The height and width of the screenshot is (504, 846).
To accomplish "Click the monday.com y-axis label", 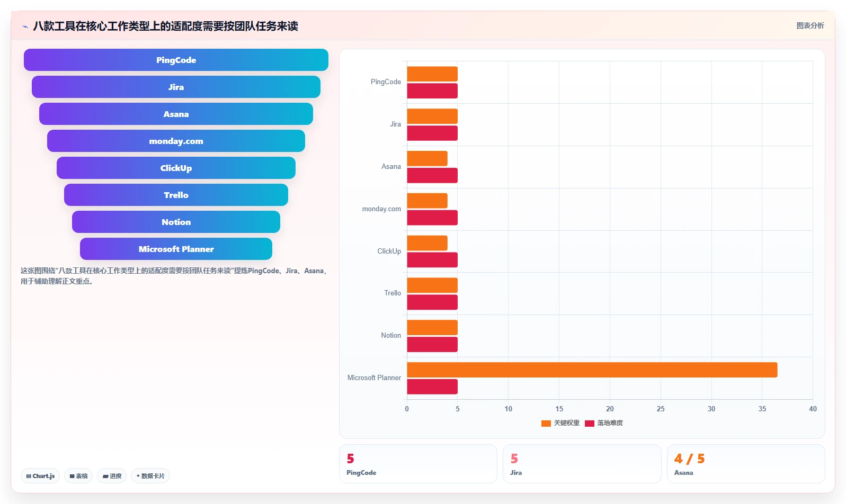I will (x=381, y=209).
